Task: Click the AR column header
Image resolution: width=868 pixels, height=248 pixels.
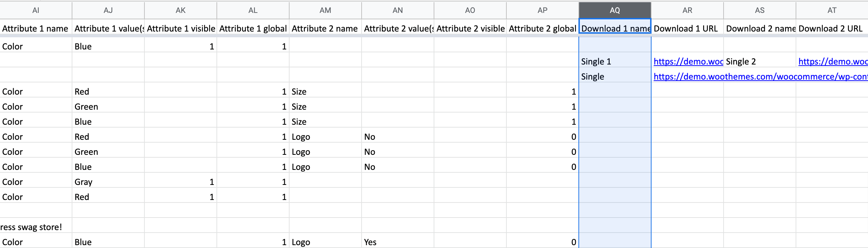Action: tap(687, 10)
